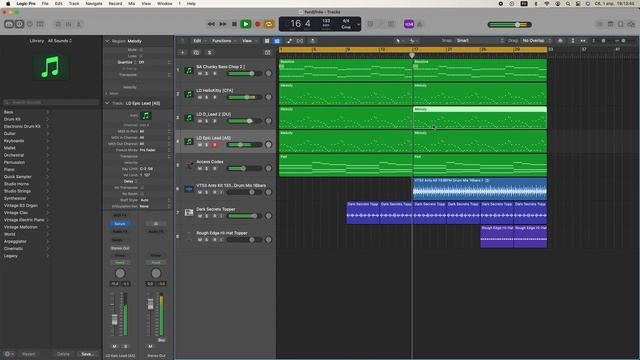Open the Navigate menu

click(94, 4)
